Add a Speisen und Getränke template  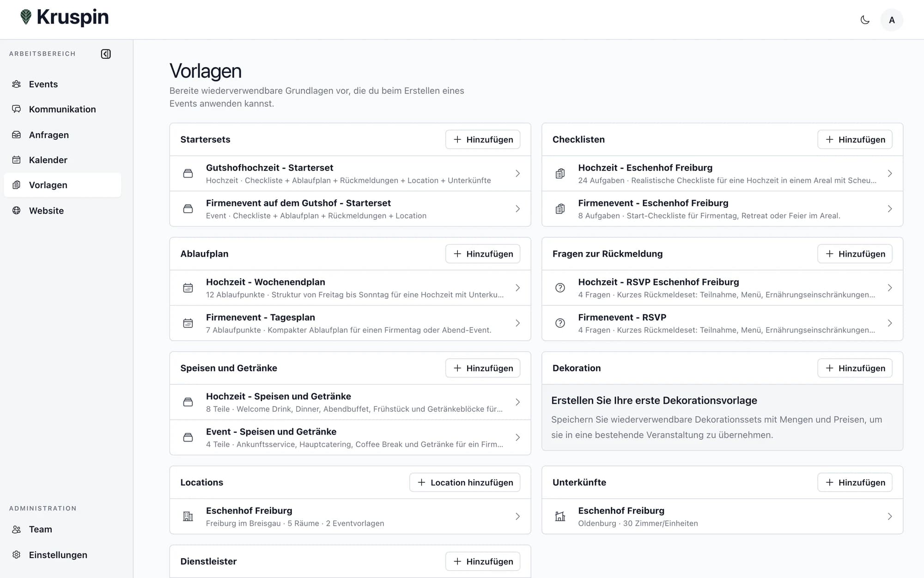tap(483, 368)
